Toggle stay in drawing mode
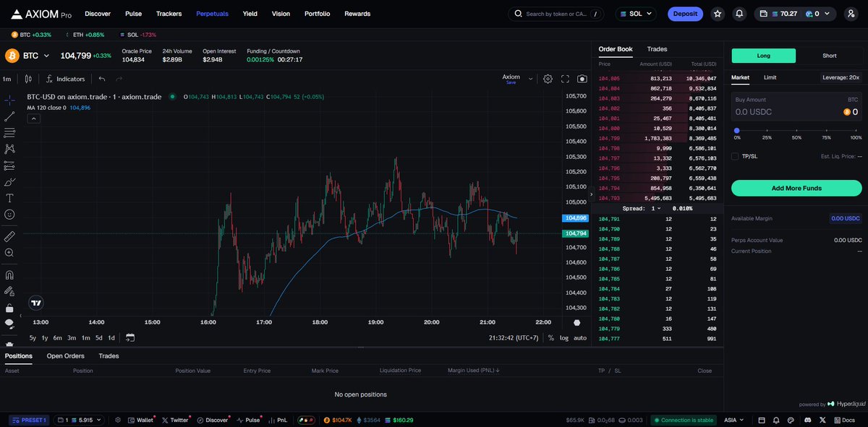 pos(9,291)
